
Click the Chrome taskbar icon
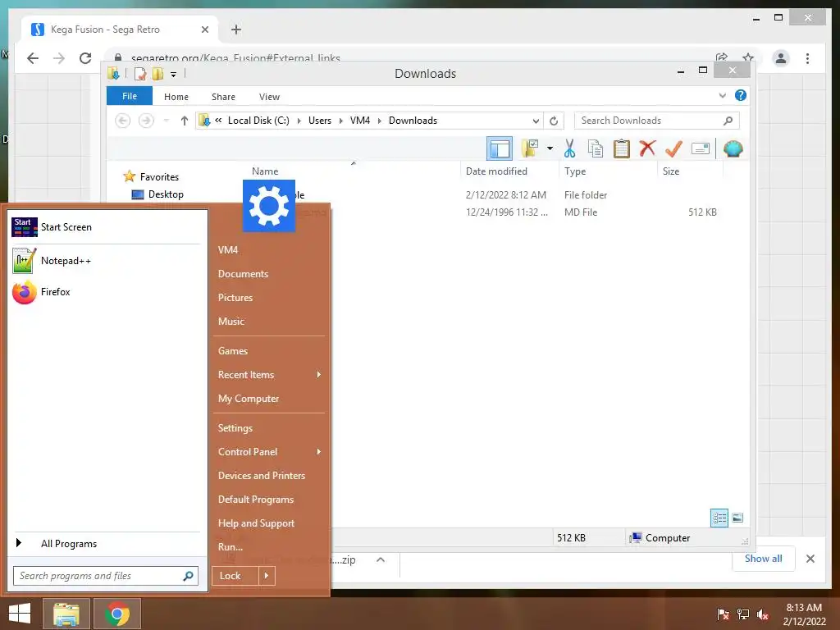[x=117, y=614]
